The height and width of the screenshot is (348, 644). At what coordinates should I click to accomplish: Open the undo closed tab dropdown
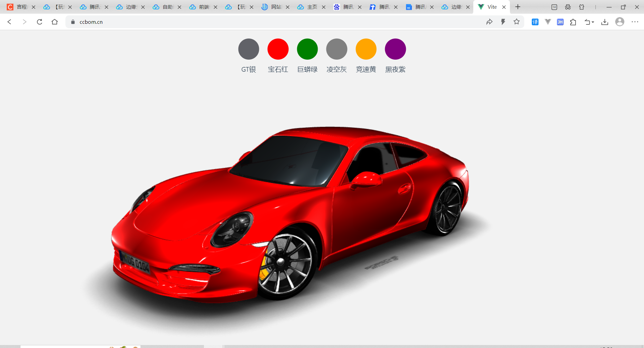tap(589, 22)
